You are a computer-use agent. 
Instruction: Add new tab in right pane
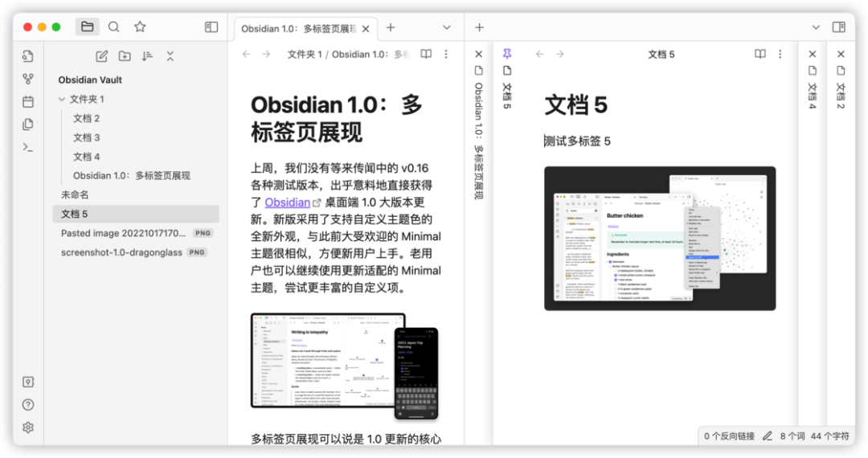(x=479, y=27)
